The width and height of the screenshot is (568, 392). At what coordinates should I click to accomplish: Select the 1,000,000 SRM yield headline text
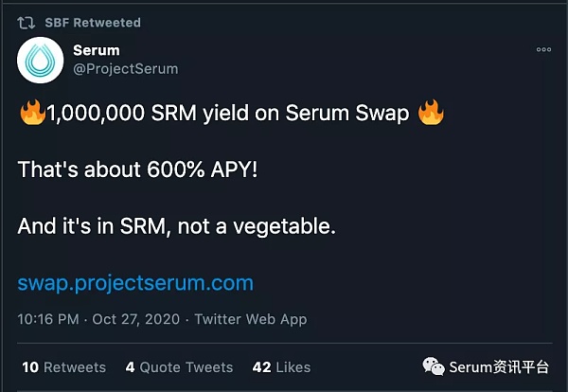pyautogui.click(x=228, y=113)
